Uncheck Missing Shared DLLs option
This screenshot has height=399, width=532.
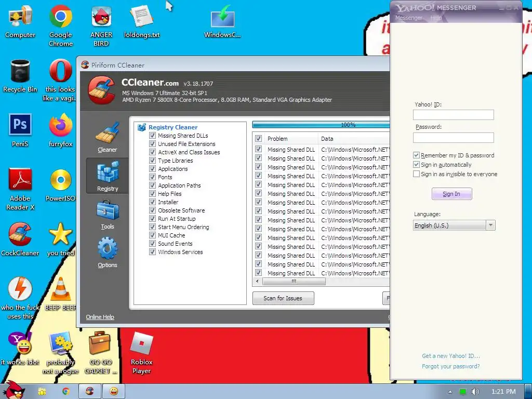(152, 136)
